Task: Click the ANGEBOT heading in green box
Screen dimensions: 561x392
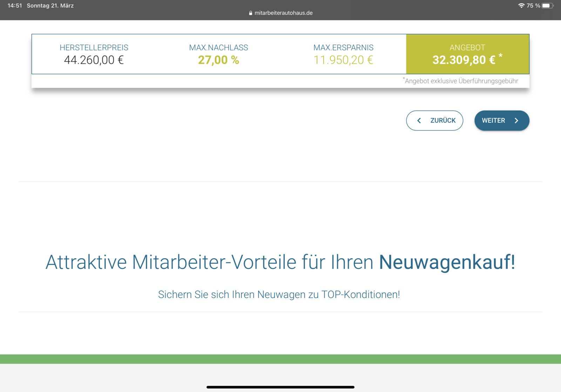Action: coord(467,47)
